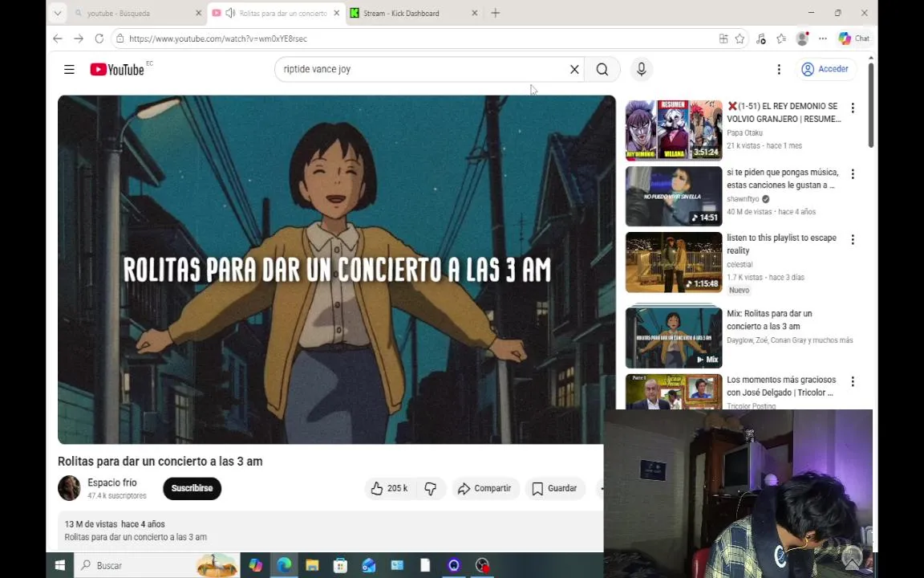The image size is (924, 578).
Task: Open the Espacio frío channel name
Action: (x=112, y=482)
